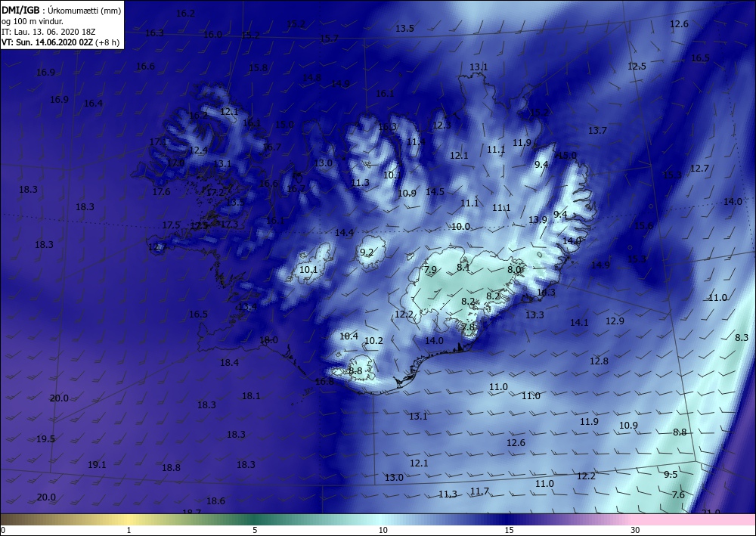756x536 pixels.
Task: Click the 18.8 map value
Action: (171, 467)
